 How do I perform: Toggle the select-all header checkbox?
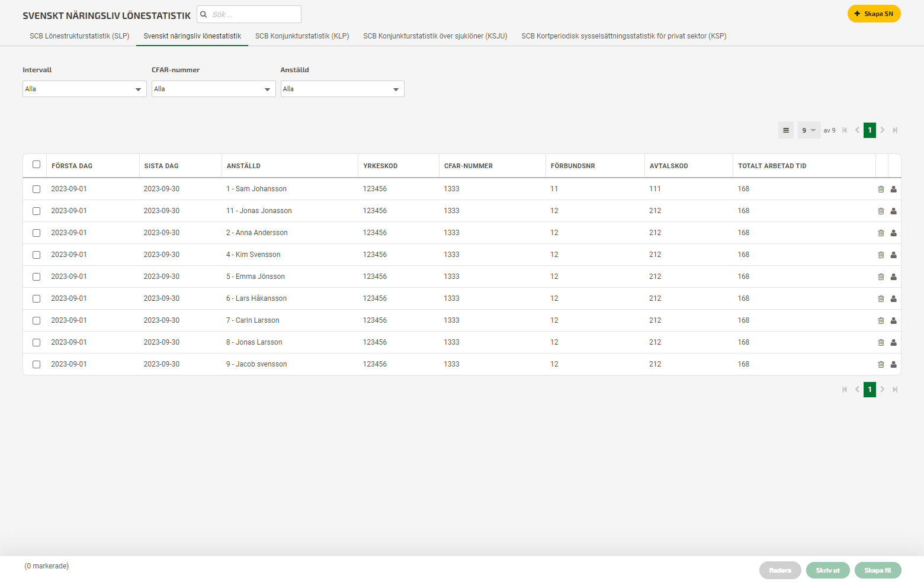click(36, 165)
